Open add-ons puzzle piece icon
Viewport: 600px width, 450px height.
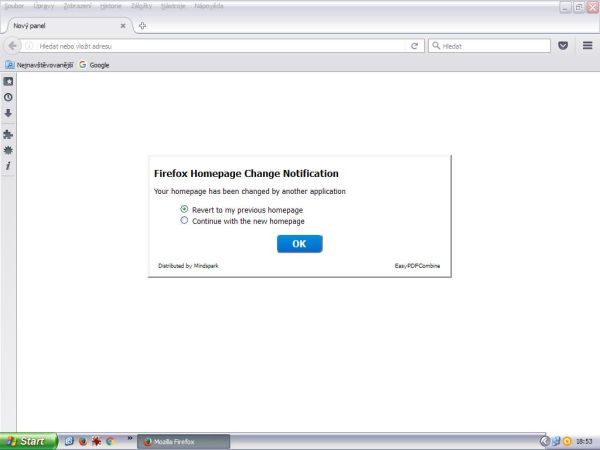(x=8, y=133)
